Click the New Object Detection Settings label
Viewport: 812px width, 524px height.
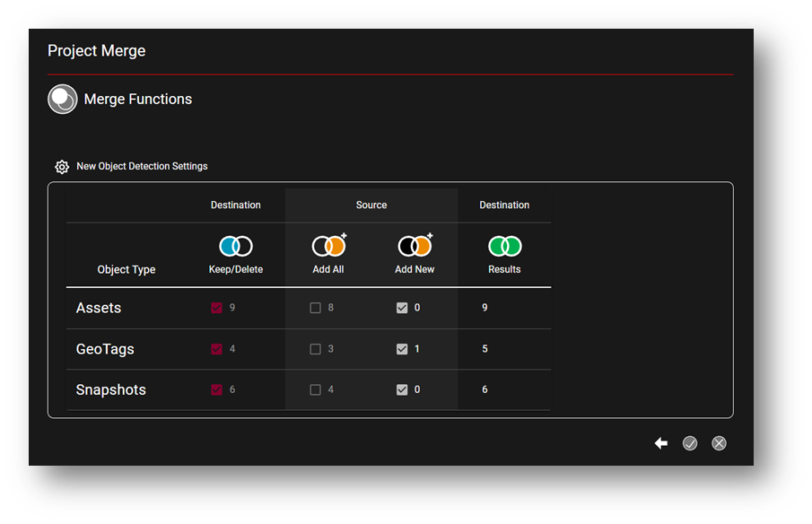coord(142,167)
